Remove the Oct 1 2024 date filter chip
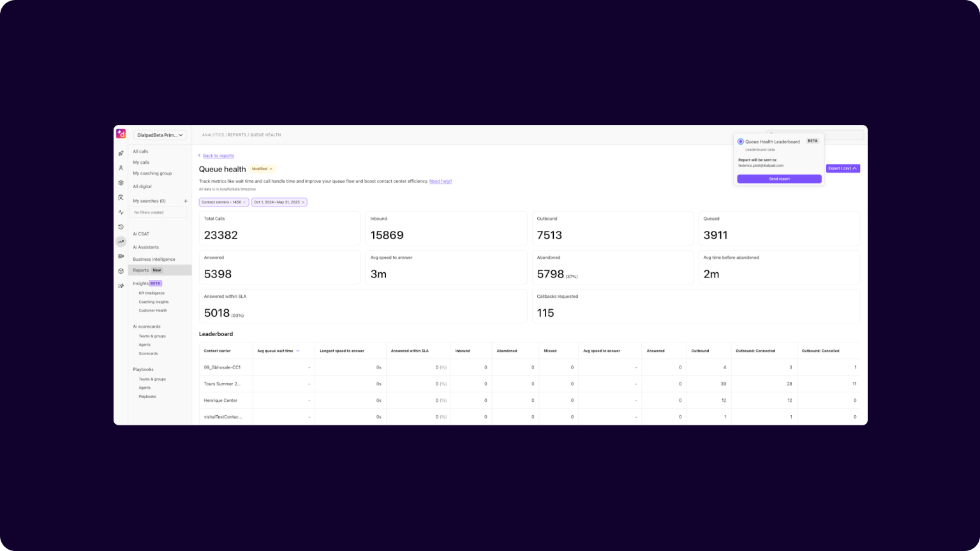The image size is (980, 551). tap(302, 202)
